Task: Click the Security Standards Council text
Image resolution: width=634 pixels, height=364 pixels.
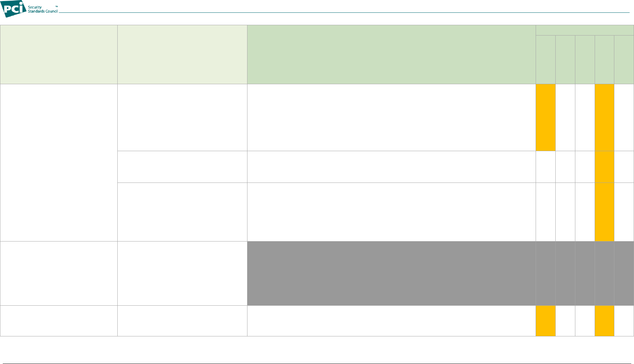Action: (42, 9)
